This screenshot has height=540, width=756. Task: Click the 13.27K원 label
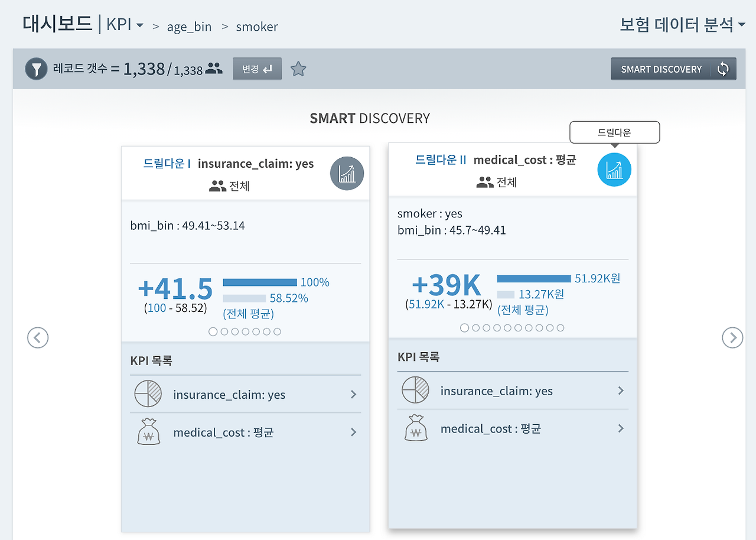541,294
